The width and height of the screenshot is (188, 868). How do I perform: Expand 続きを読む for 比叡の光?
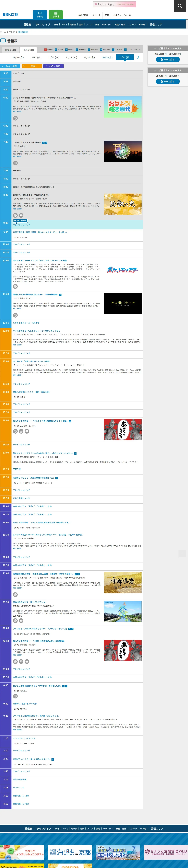pyautogui.click(x=17, y=209)
